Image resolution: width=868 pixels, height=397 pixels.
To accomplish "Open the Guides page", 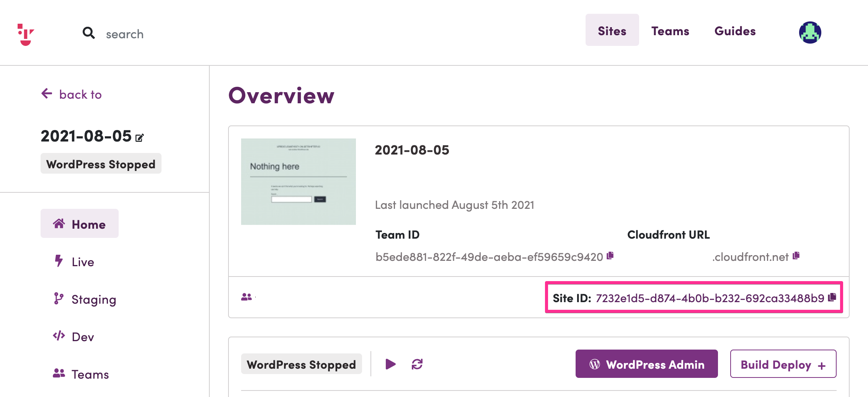I will point(735,31).
